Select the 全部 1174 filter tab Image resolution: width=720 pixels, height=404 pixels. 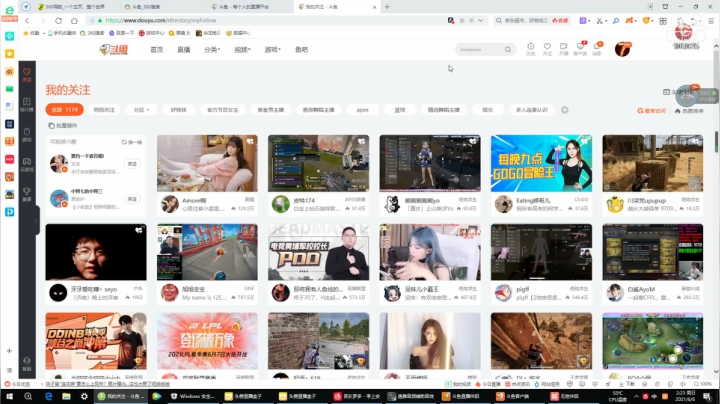[x=65, y=110]
